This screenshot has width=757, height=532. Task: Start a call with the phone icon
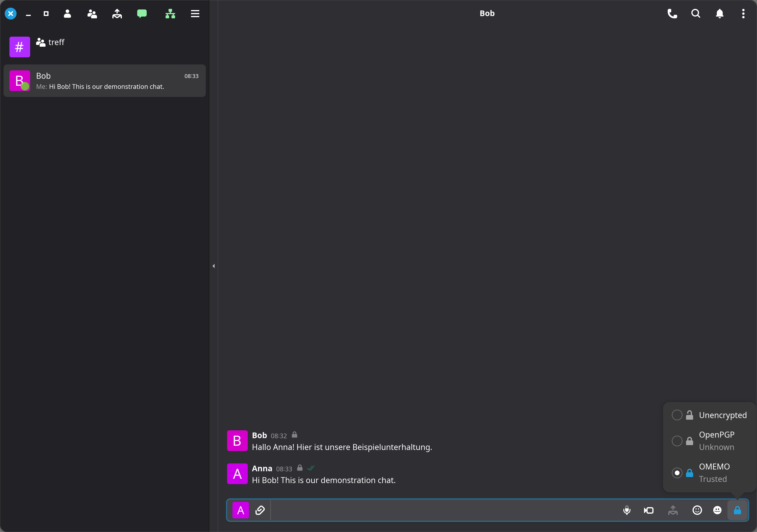point(672,14)
